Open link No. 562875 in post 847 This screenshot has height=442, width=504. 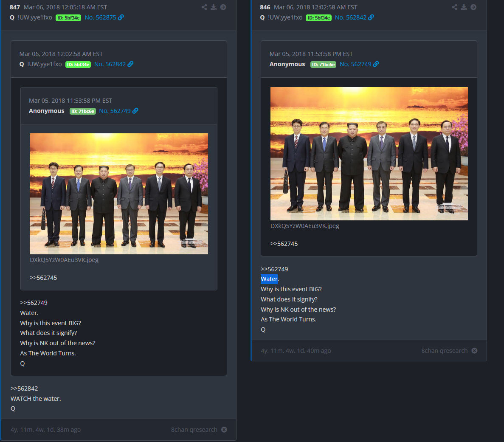(100, 17)
